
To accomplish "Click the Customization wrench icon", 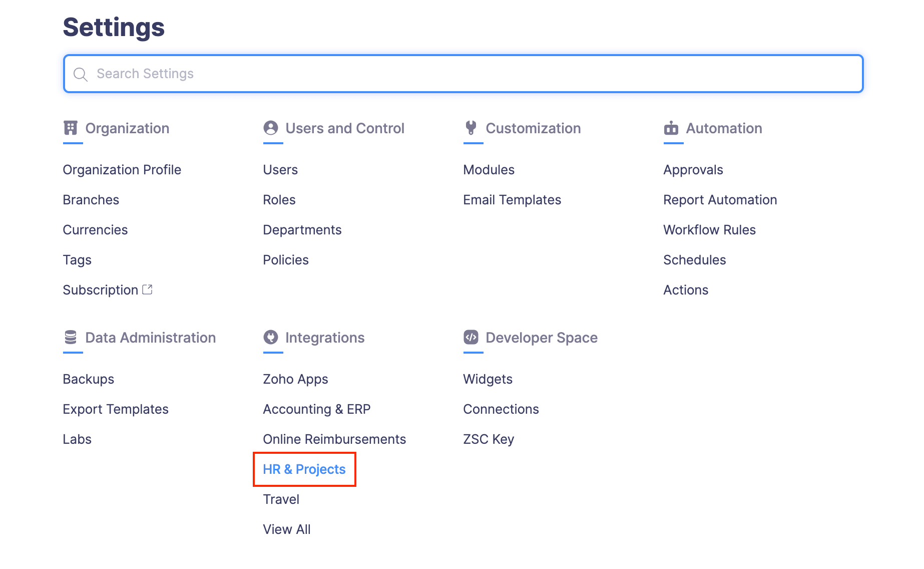I will coord(471,128).
